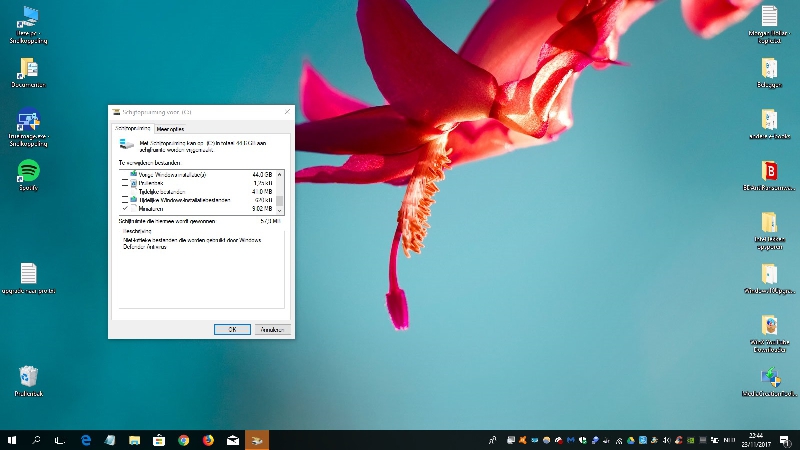
Task: Open Microsoft Edge in the taskbar
Action: click(87, 440)
